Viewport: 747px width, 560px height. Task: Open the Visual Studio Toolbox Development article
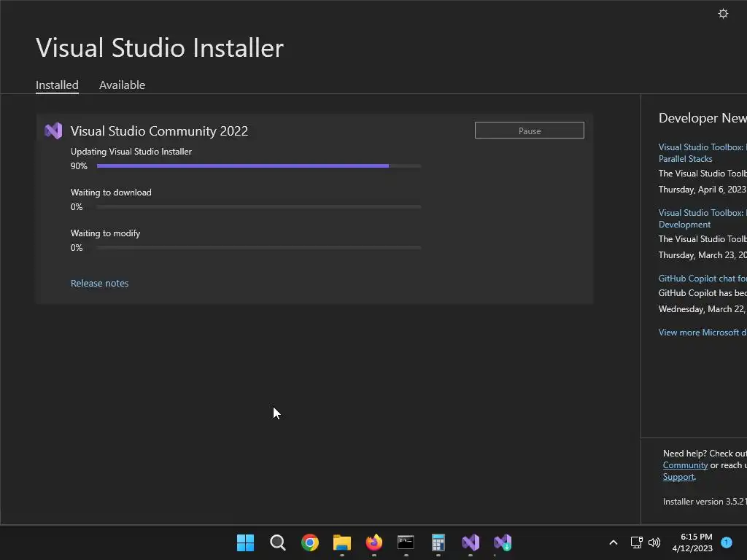pyautogui.click(x=703, y=219)
